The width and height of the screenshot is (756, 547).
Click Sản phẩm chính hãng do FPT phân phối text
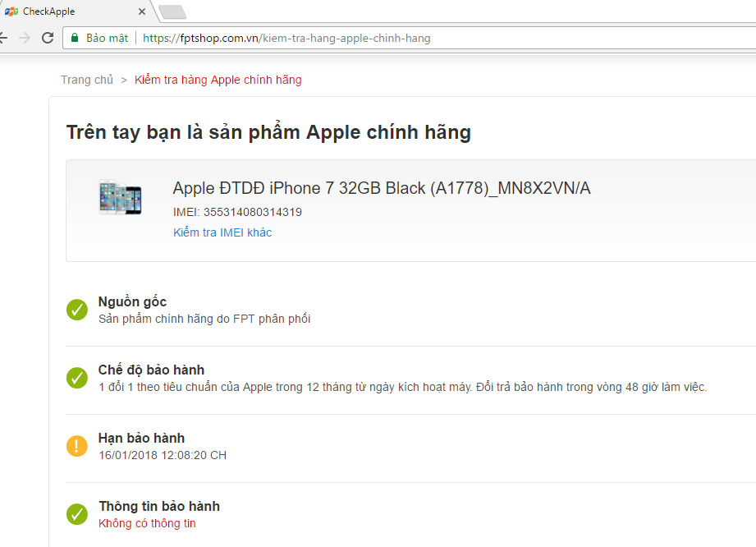click(x=204, y=319)
